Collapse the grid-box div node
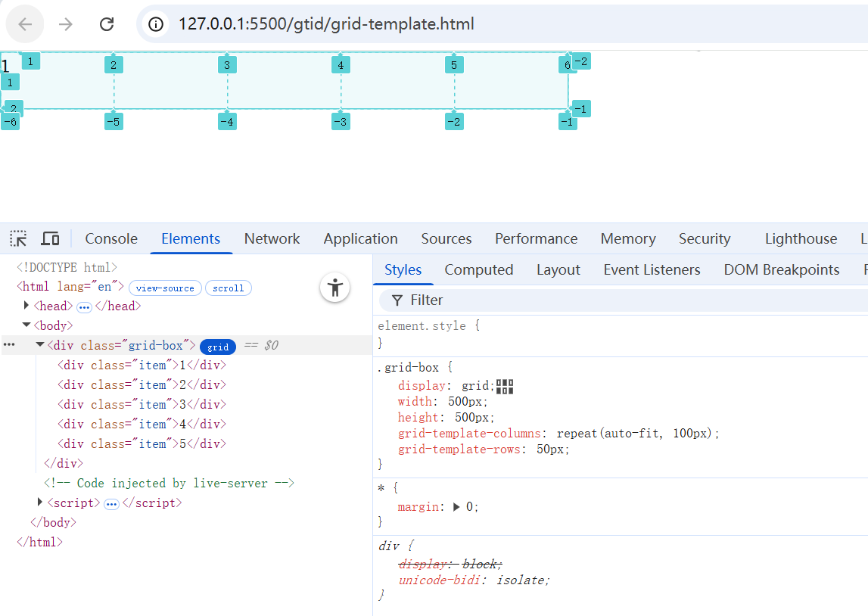 point(40,344)
